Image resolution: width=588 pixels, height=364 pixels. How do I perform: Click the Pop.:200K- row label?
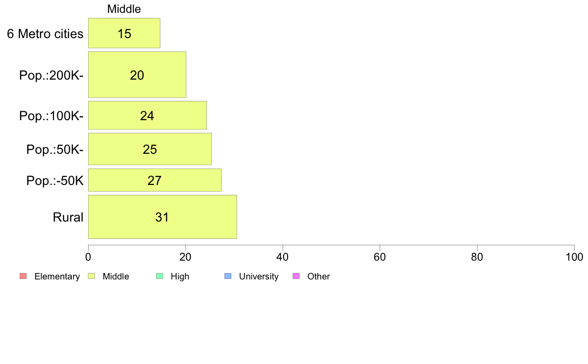click(x=51, y=75)
